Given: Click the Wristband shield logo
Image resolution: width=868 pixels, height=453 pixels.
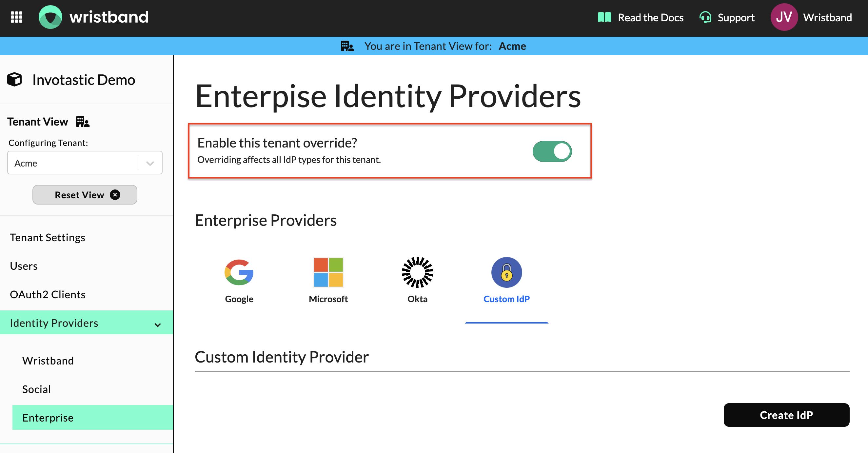Looking at the screenshot, I should click(x=50, y=17).
